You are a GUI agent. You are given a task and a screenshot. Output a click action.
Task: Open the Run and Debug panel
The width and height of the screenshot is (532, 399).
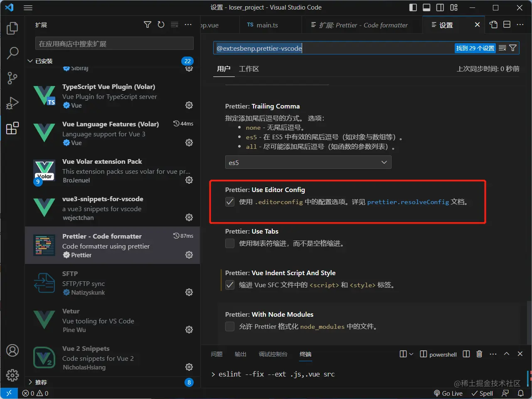12,103
